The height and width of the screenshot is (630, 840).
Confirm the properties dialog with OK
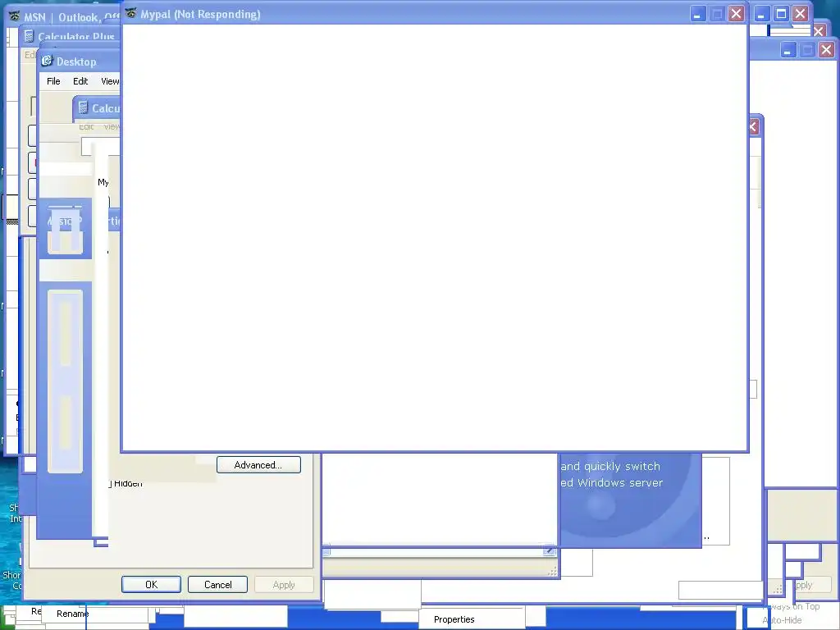tap(151, 584)
